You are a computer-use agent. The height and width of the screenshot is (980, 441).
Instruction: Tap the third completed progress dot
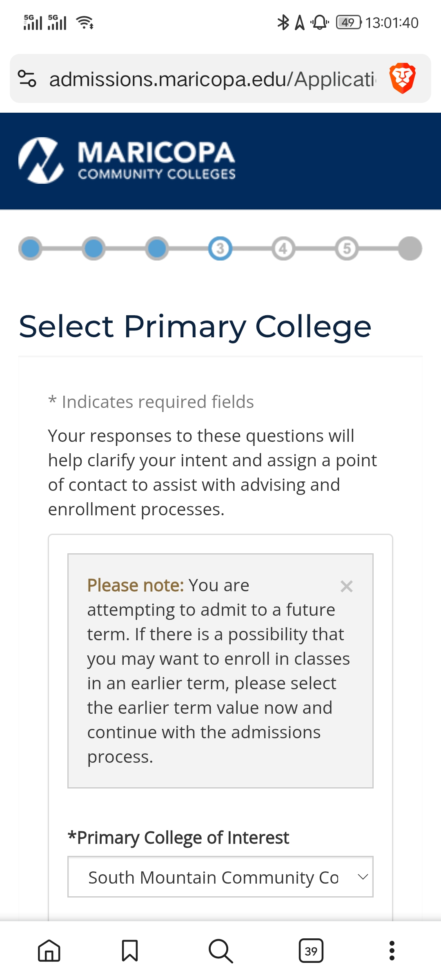point(157,248)
